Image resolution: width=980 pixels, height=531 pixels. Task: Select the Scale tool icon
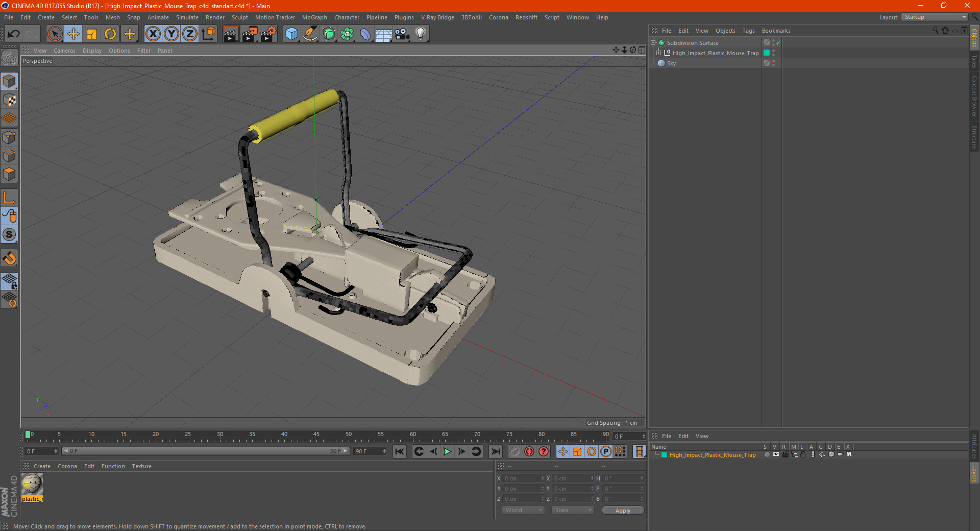click(92, 34)
